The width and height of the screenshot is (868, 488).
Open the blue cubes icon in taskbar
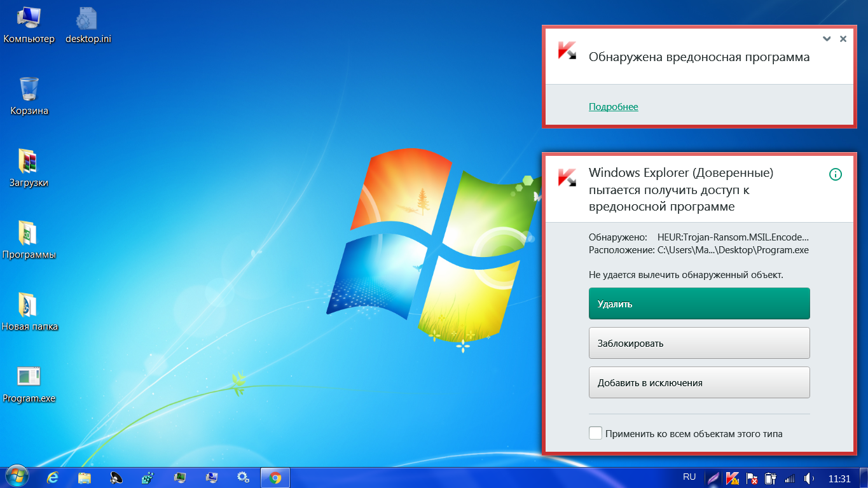coord(148,478)
